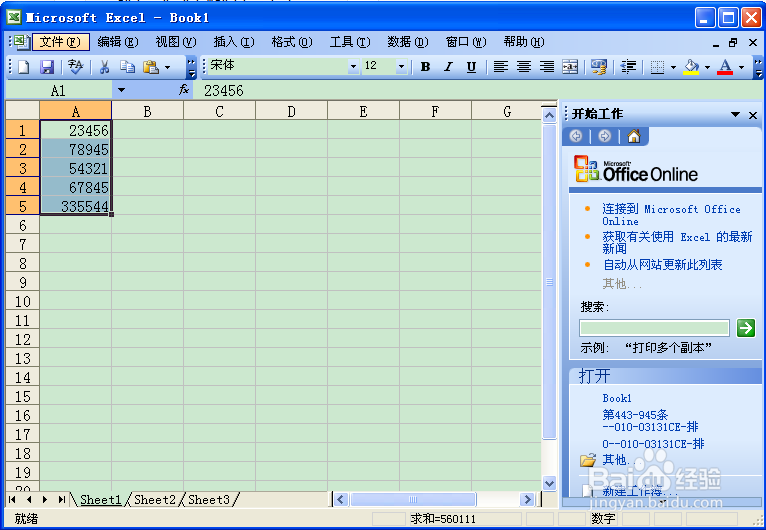The width and height of the screenshot is (766, 530).
Task: Open the 文件 menu
Action: point(61,42)
